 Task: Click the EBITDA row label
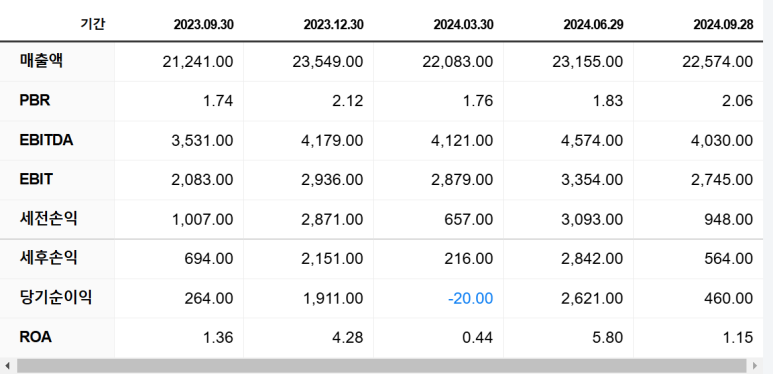tap(46, 140)
